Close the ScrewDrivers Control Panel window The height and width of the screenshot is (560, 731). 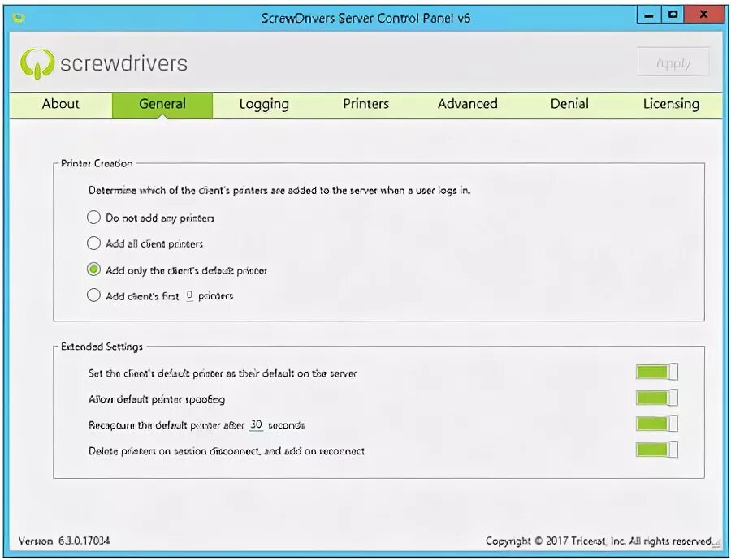pos(704,15)
